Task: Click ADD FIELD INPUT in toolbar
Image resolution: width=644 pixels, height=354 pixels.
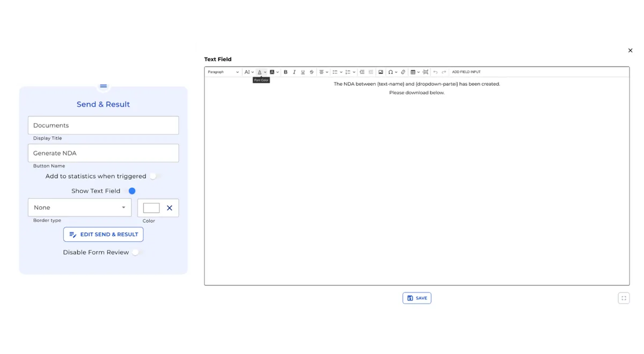Action: click(466, 72)
